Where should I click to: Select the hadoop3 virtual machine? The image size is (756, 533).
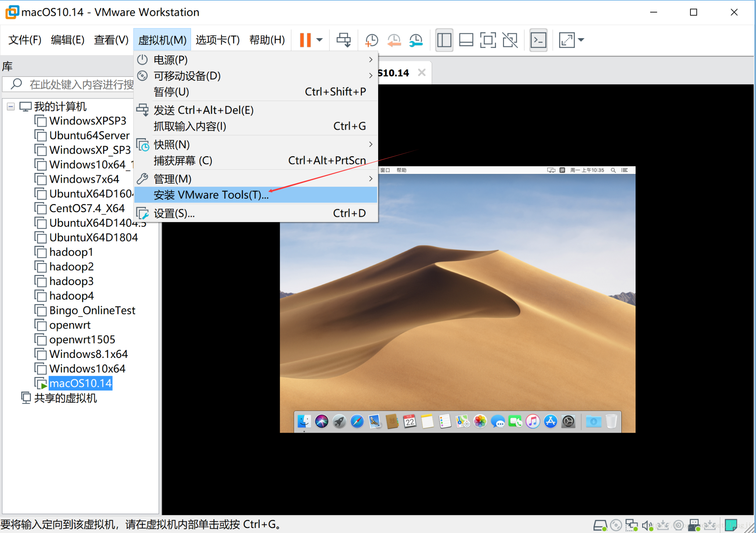tap(71, 281)
